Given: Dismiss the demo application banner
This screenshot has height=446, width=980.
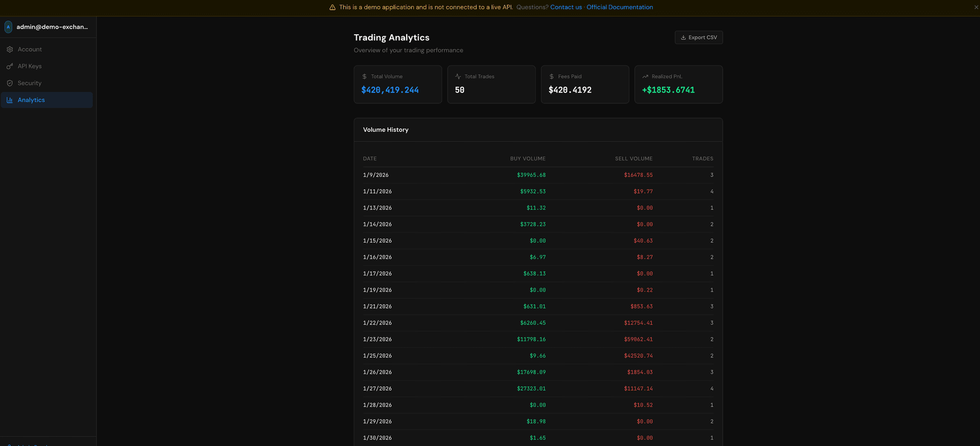Looking at the screenshot, I should [976, 7].
